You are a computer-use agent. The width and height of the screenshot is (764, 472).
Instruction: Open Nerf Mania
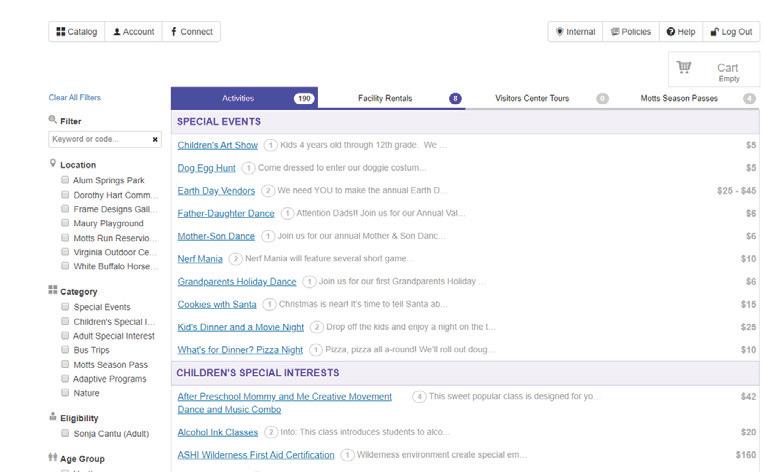pyautogui.click(x=200, y=259)
